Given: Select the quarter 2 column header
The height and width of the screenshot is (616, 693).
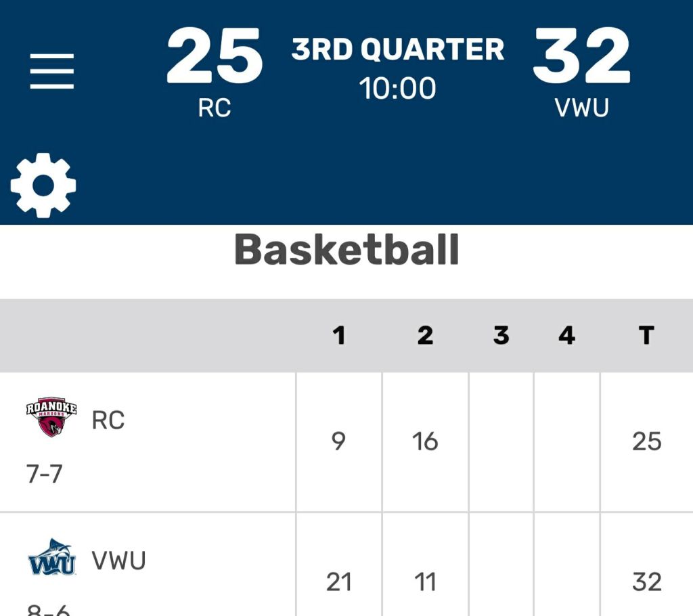Looking at the screenshot, I should (x=425, y=335).
